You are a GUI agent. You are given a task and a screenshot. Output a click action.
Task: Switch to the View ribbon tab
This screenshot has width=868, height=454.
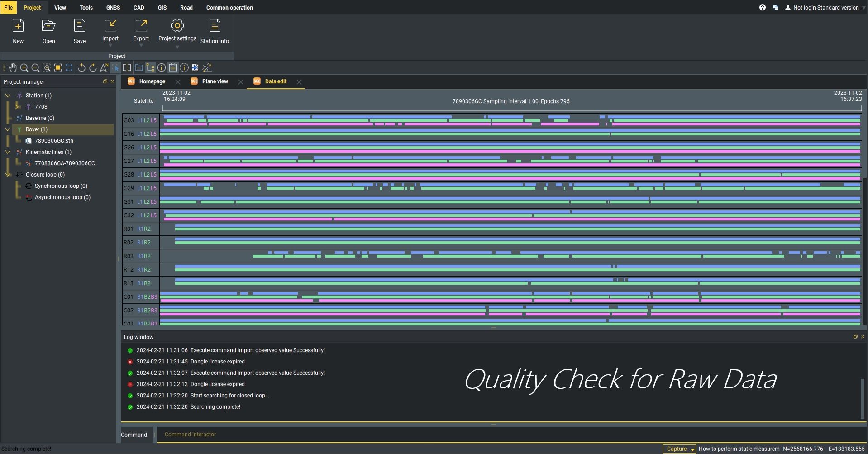[60, 7]
